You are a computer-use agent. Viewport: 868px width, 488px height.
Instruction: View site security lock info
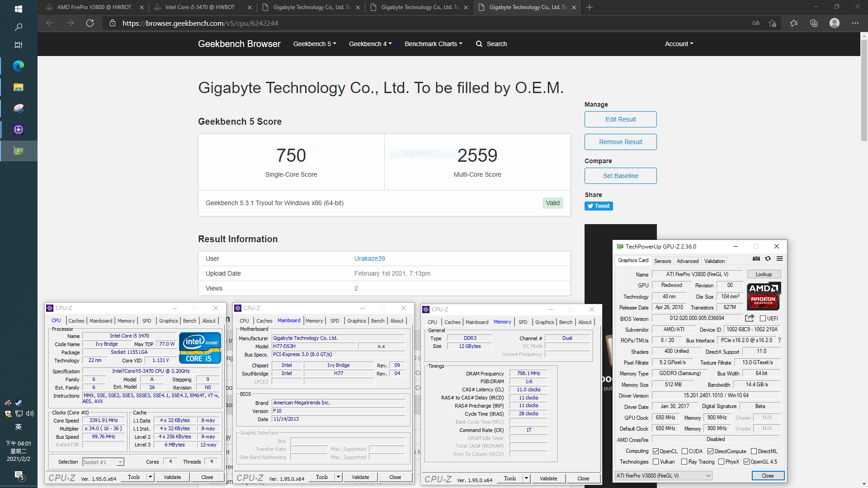(x=113, y=23)
